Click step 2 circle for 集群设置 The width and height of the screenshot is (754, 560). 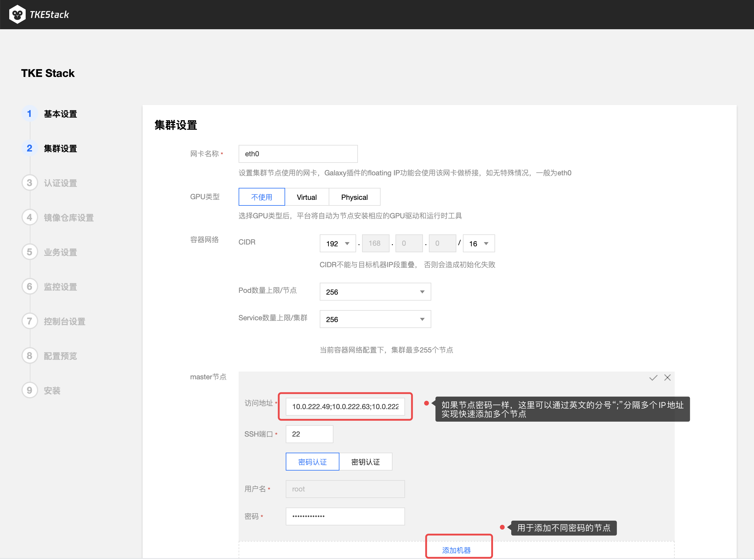(30, 148)
